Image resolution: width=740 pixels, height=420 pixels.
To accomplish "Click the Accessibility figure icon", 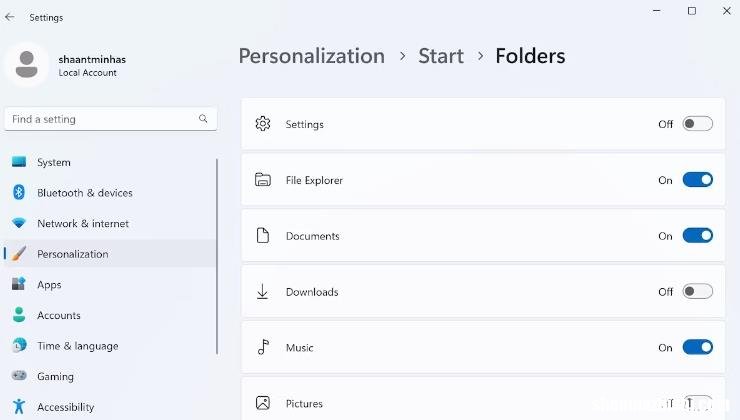I will [19, 406].
